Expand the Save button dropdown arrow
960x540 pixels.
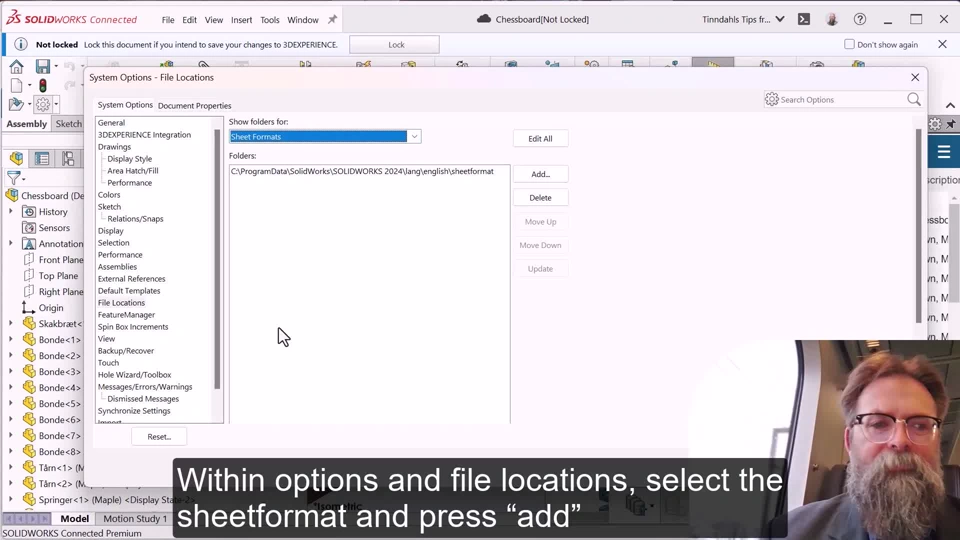point(56,66)
